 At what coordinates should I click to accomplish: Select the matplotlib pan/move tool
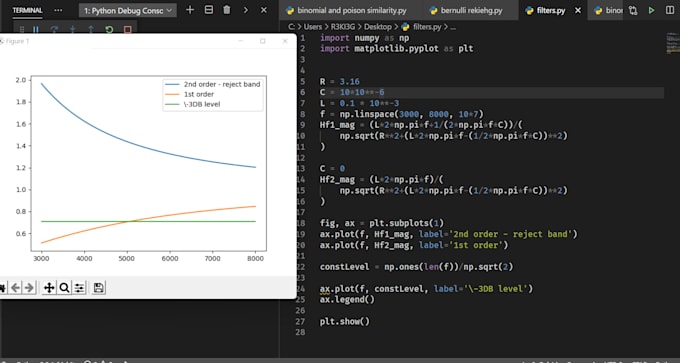coord(49,288)
